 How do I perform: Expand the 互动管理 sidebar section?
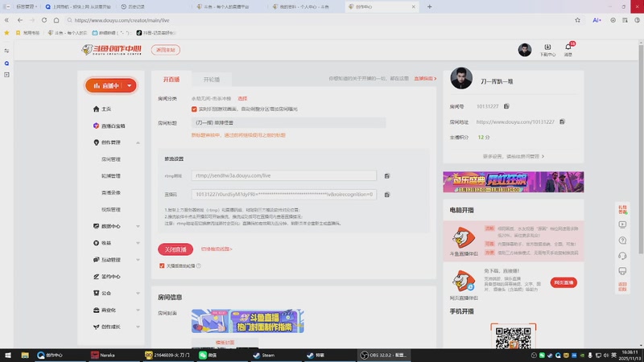tap(138, 259)
